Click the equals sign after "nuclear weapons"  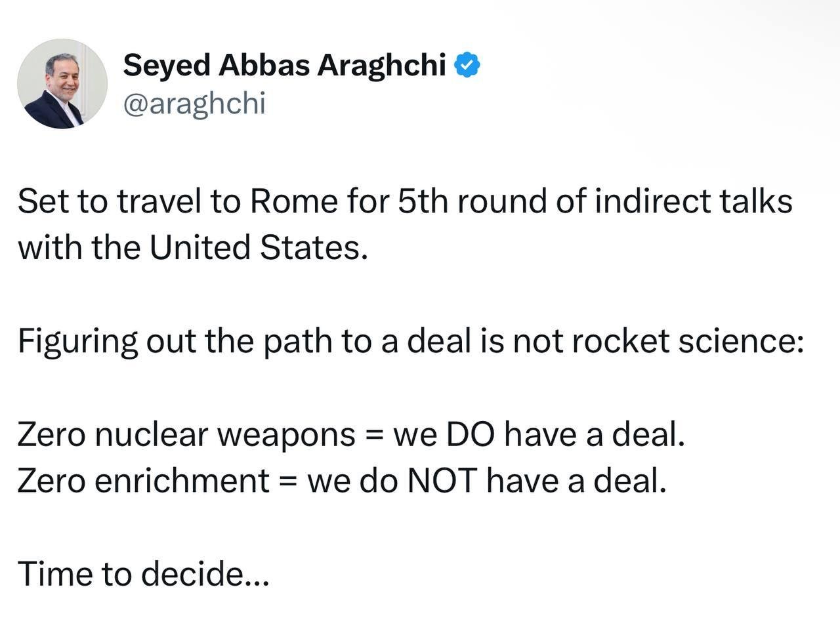374,434
